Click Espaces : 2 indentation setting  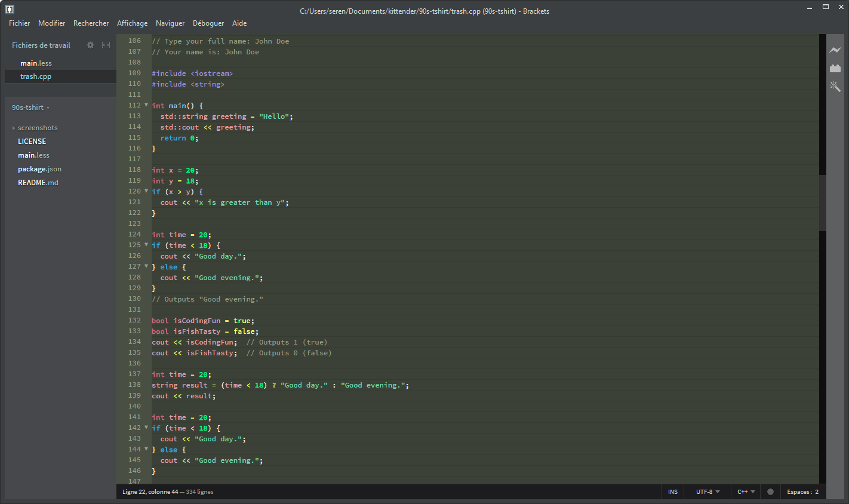click(x=803, y=491)
